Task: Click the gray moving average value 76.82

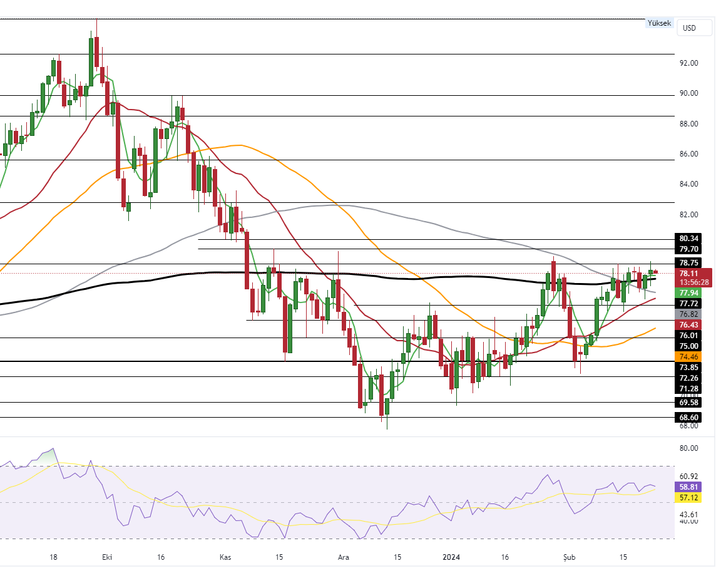Action: 688,314
